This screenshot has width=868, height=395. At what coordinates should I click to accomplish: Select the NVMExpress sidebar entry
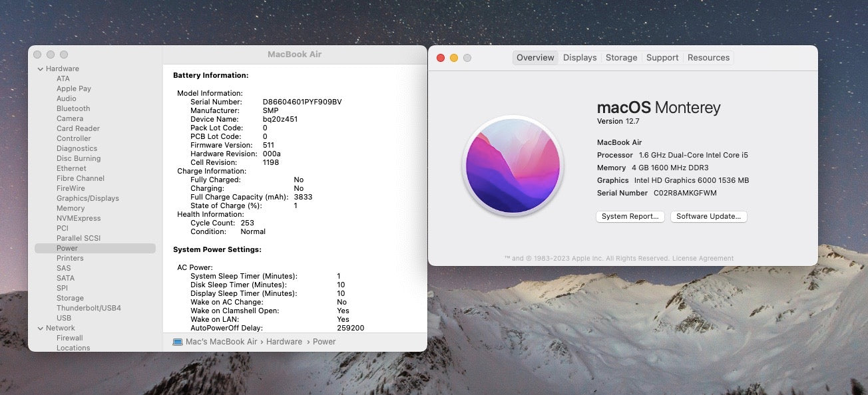79,218
